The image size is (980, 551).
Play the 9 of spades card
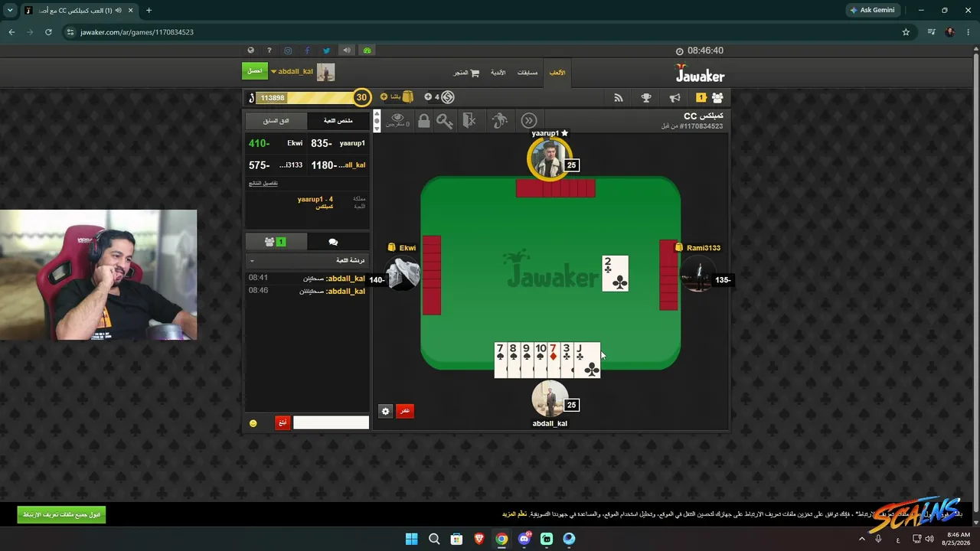pyautogui.click(x=528, y=360)
